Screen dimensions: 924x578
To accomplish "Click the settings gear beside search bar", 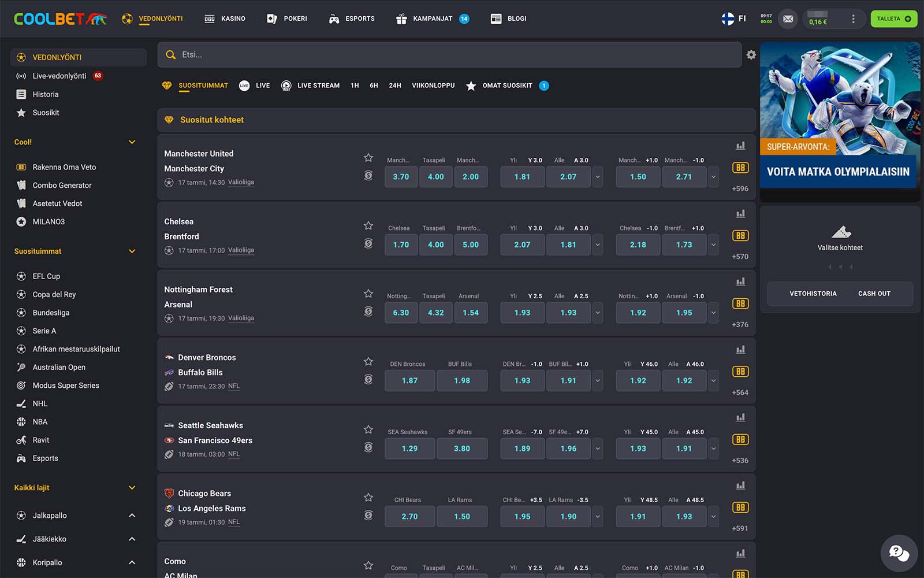I will coord(751,55).
